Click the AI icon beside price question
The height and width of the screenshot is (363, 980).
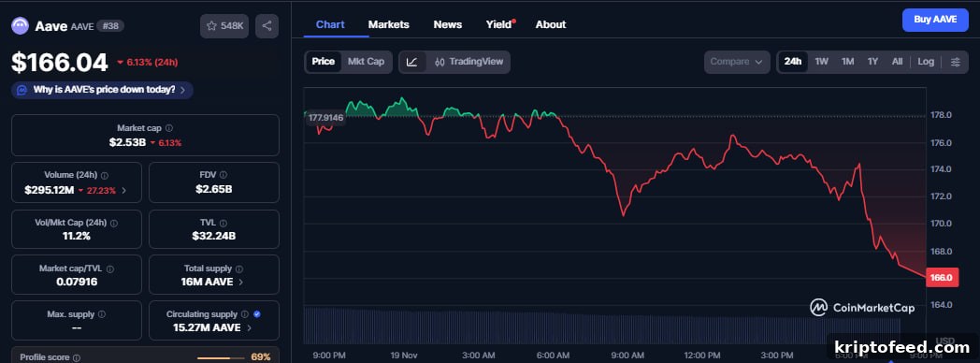22,90
